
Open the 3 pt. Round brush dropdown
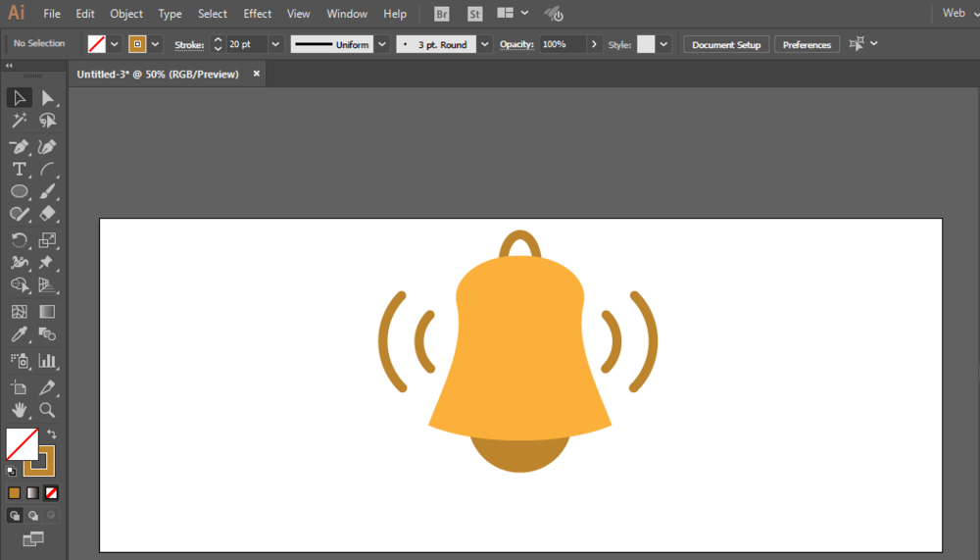point(484,44)
